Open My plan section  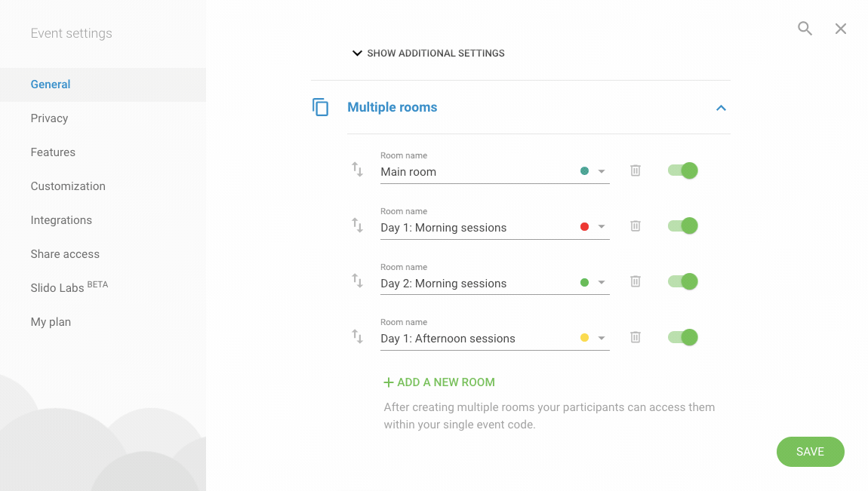point(51,322)
